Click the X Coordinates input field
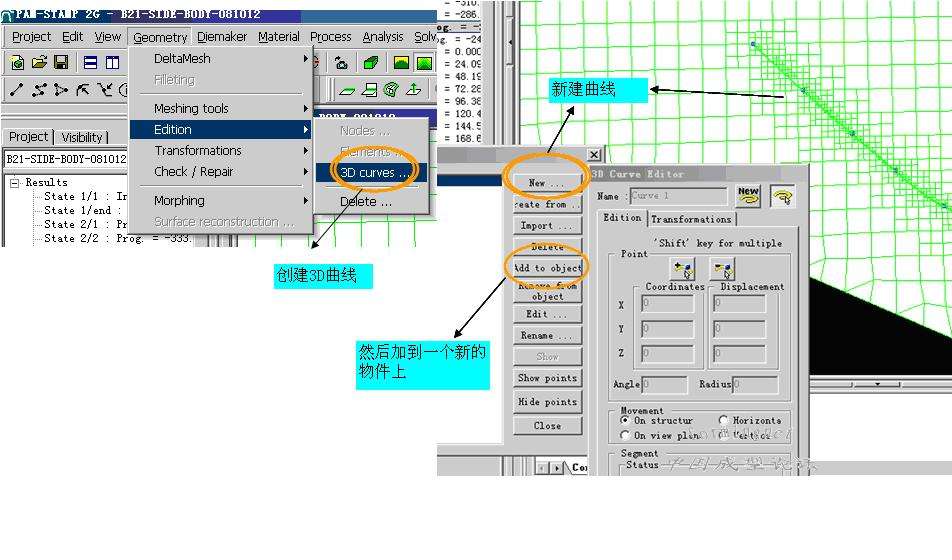Screen dimensions: 952x560 (667, 305)
